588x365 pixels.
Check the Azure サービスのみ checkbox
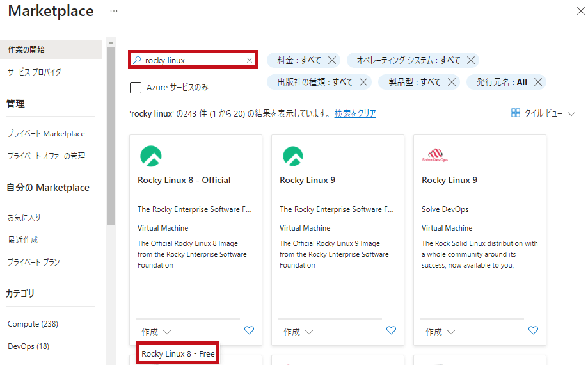tap(136, 87)
